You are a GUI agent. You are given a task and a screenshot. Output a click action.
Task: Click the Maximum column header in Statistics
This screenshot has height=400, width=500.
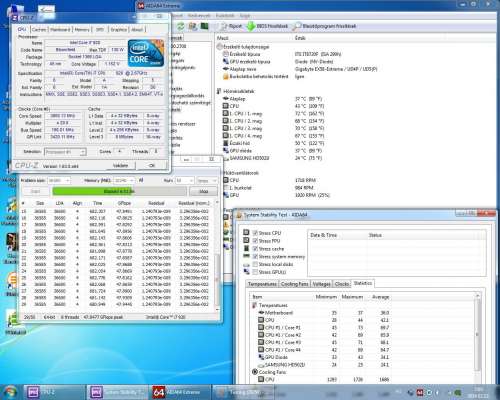[x=352, y=297]
